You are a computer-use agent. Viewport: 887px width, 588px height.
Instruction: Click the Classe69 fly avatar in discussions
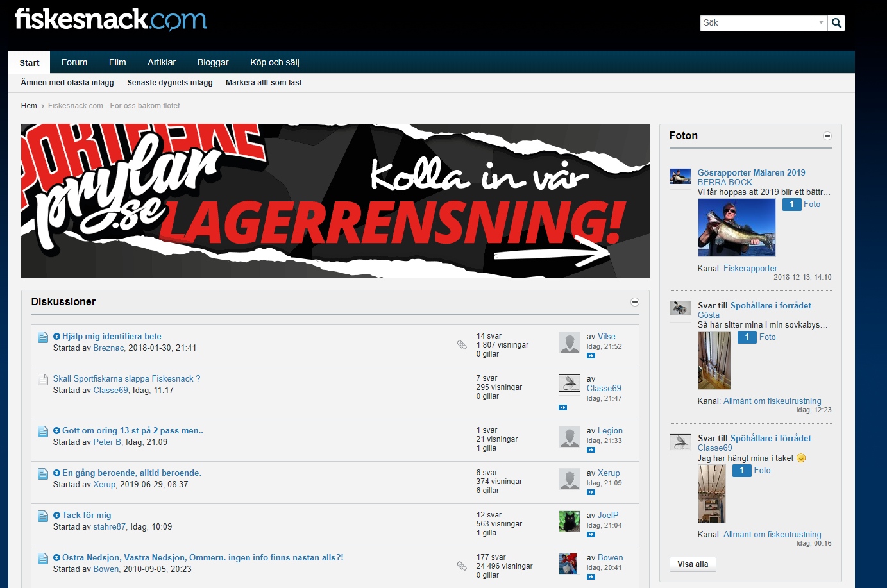pyautogui.click(x=569, y=384)
